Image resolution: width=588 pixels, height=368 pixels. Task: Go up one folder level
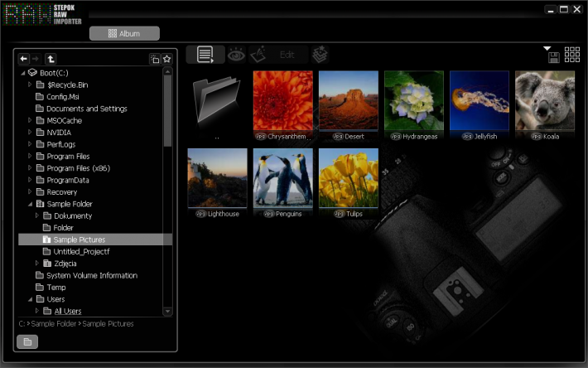pos(51,59)
